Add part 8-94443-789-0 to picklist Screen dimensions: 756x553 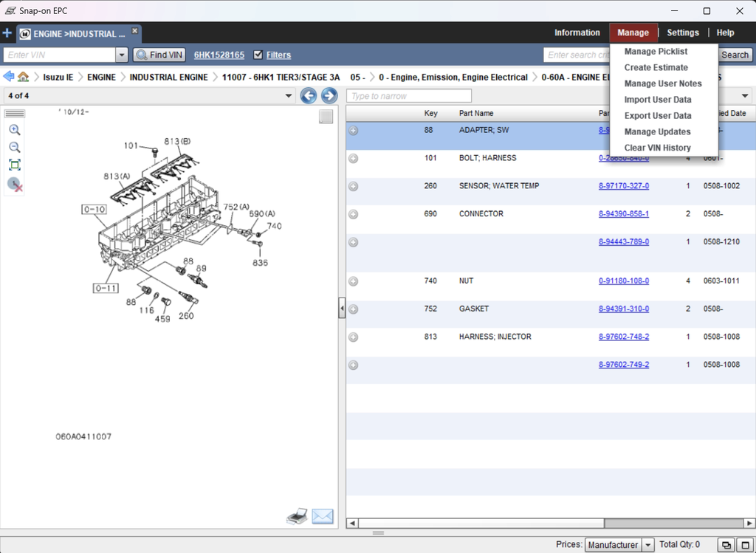point(354,242)
